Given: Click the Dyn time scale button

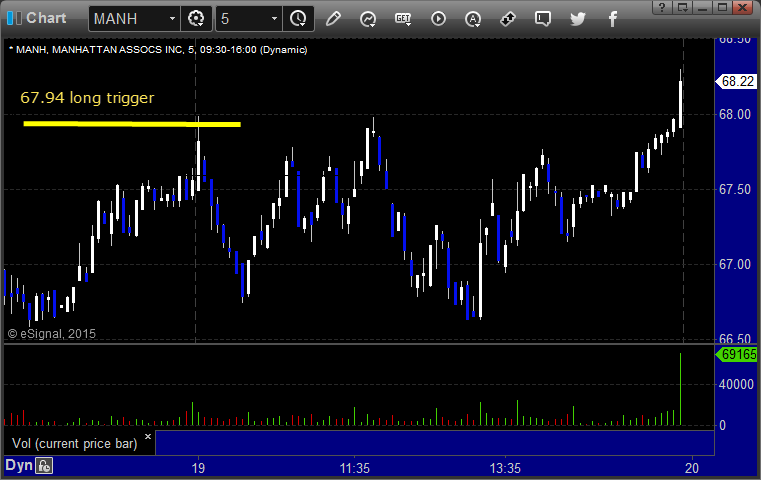Looking at the screenshot, I should point(18,465).
